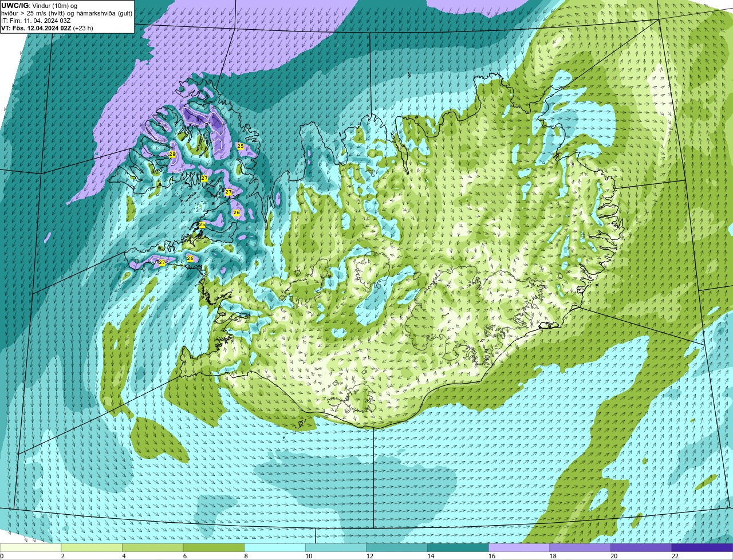The image size is (733, 560).
Task: Click the 18–20 m/s purple legend swatch
Action: coord(580,547)
